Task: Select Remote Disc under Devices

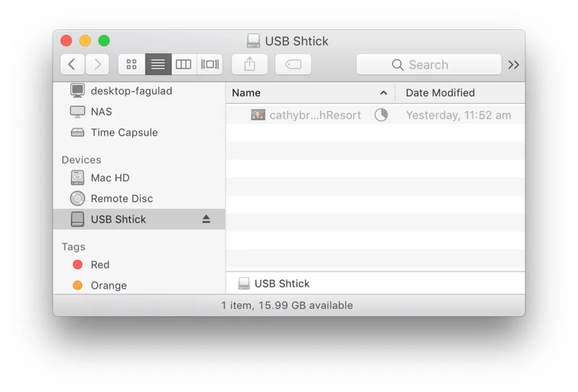Action: [121, 199]
